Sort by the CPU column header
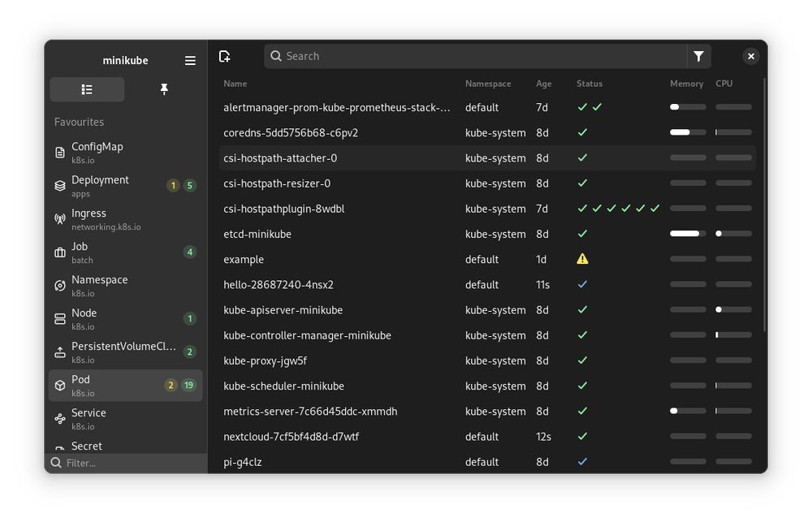This screenshot has width=812, height=522. [724, 84]
